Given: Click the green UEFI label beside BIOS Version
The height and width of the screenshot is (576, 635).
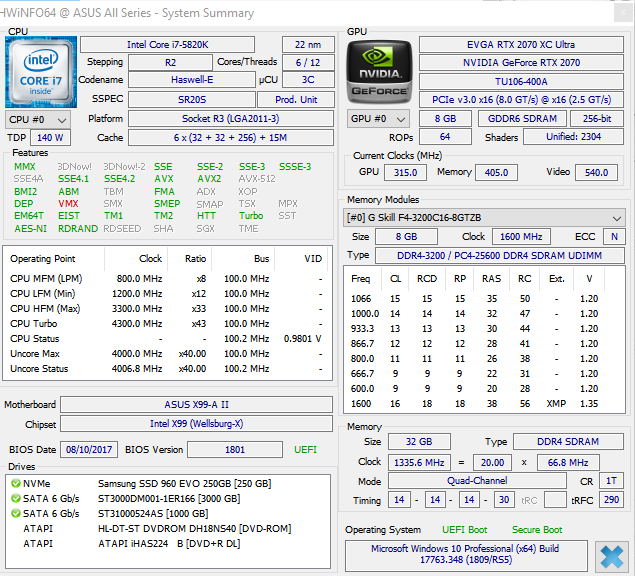Looking at the screenshot, I should point(305,450).
